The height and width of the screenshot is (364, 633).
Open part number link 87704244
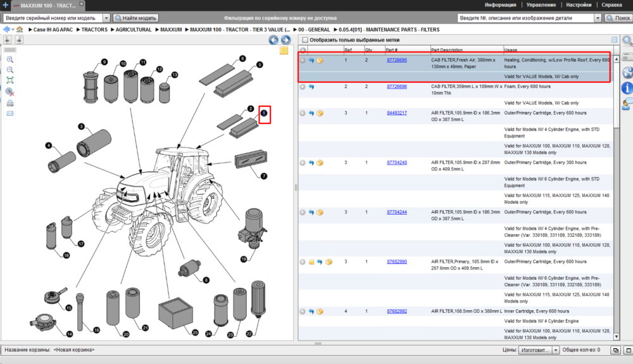coord(397,212)
